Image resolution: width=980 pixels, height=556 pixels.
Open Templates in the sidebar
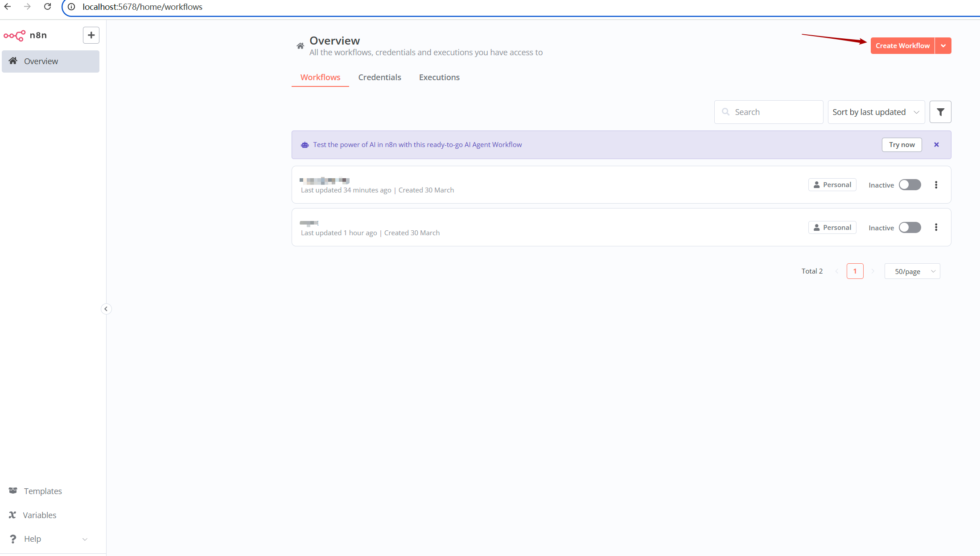pos(42,491)
